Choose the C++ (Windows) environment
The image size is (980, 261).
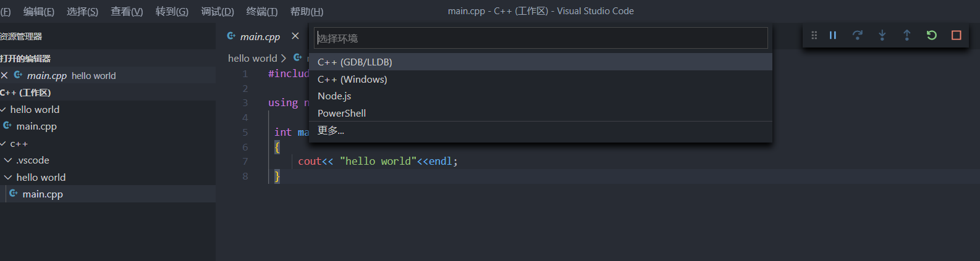coord(352,79)
